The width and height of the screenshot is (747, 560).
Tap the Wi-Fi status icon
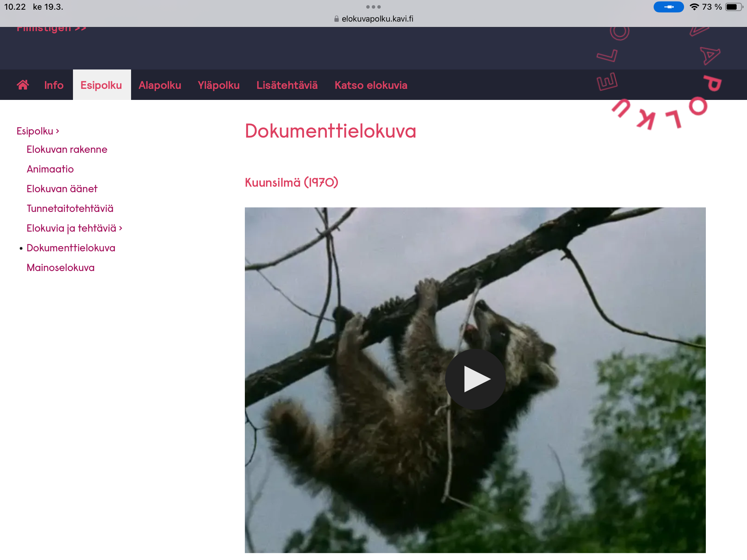point(694,7)
